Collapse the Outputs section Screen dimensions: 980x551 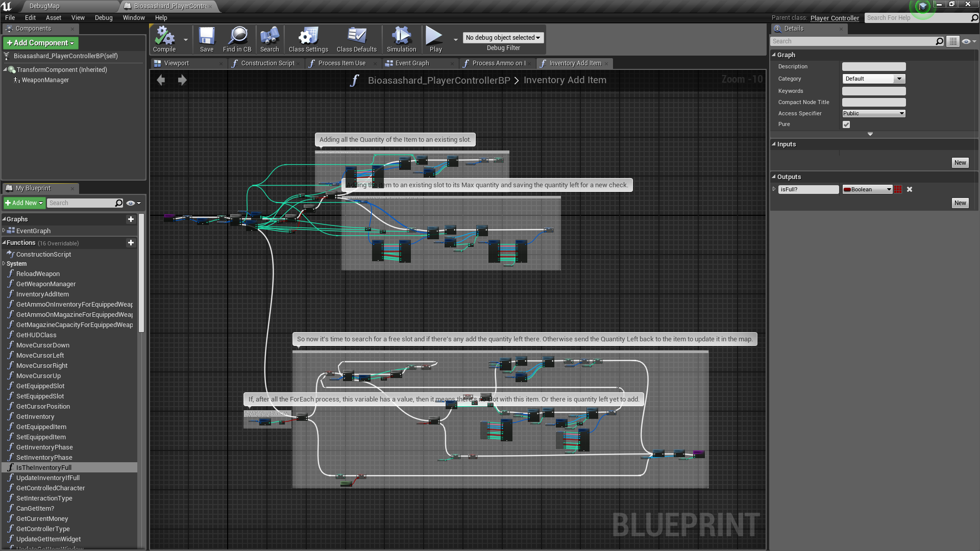[x=774, y=177]
